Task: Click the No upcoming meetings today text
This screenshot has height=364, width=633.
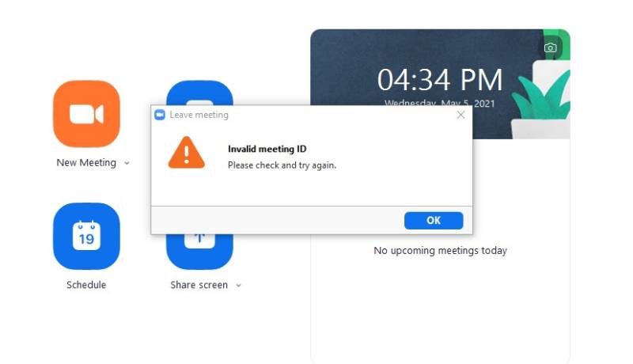Action: (441, 251)
